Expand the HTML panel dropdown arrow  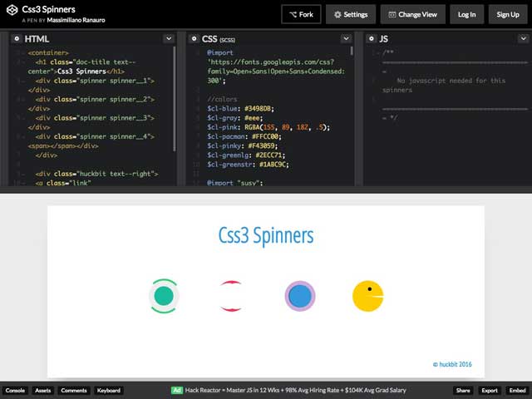click(169, 39)
